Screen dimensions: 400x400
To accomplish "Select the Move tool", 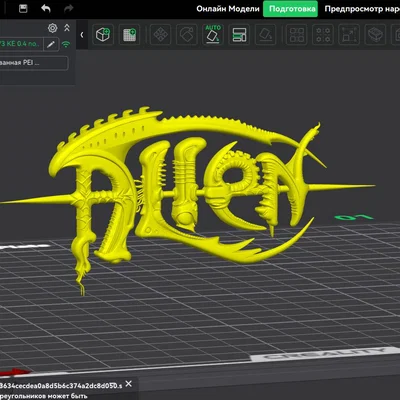I will coord(160,35).
